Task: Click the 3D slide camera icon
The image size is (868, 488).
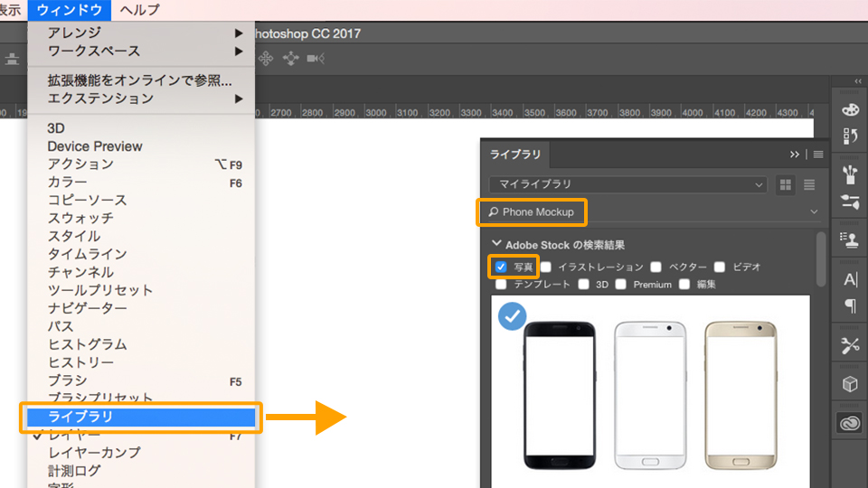Action: tap(290, 58)
